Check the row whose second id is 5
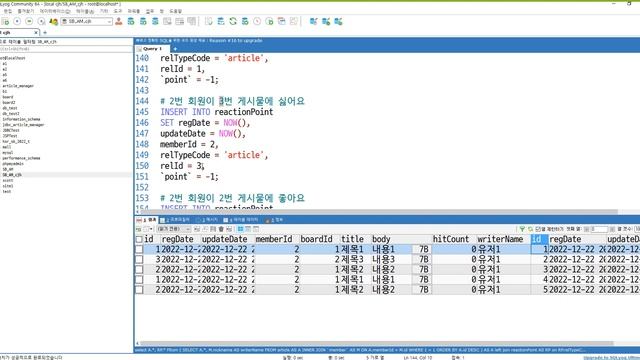This screenshot has width=640, height=360. tap(139, 290)
